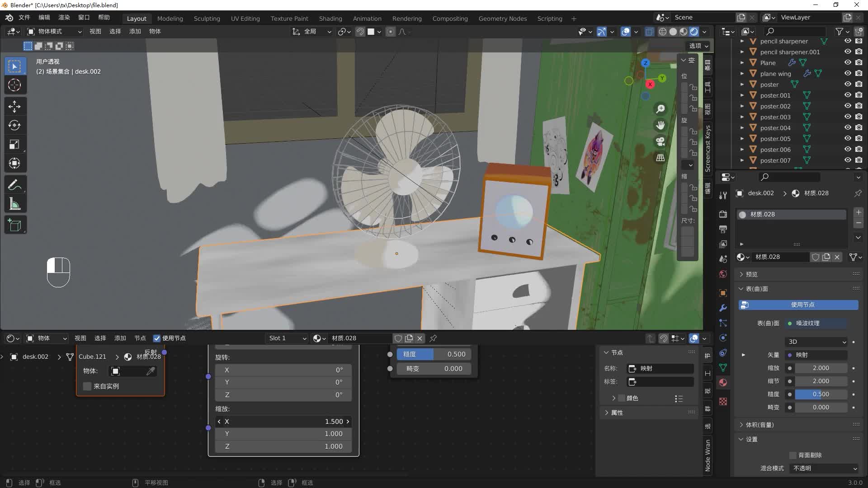Switch to the Shading workspace tab

point(330,19)
